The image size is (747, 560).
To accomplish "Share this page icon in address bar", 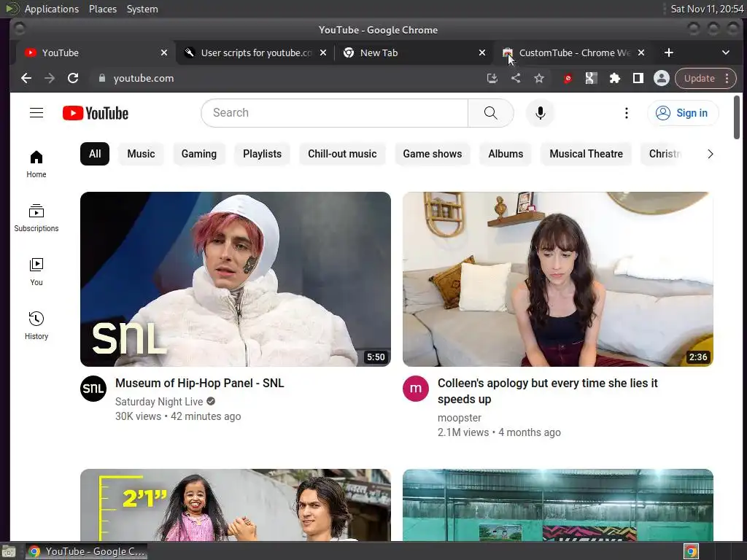I will click(516, 78).
